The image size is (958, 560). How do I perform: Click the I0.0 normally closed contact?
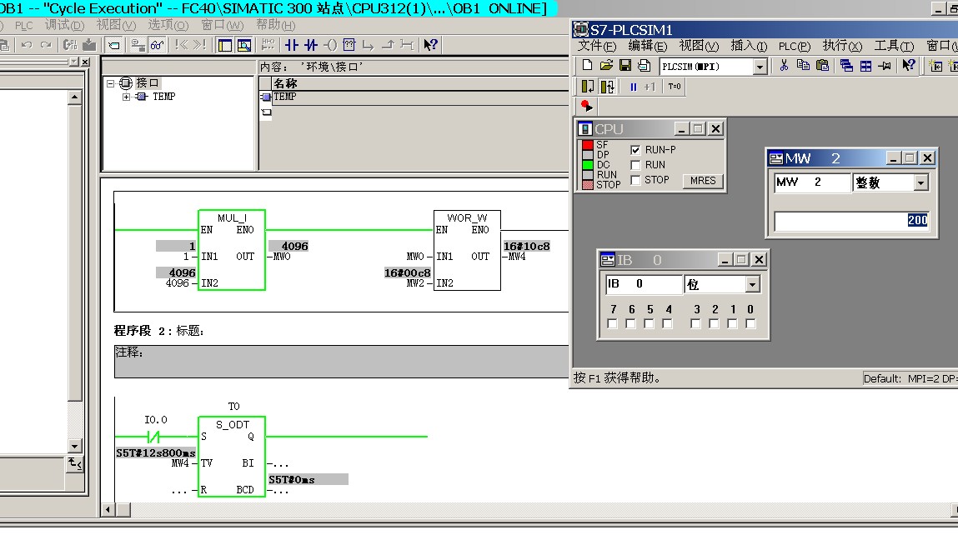pyautogui.click(x=153, y=437)
